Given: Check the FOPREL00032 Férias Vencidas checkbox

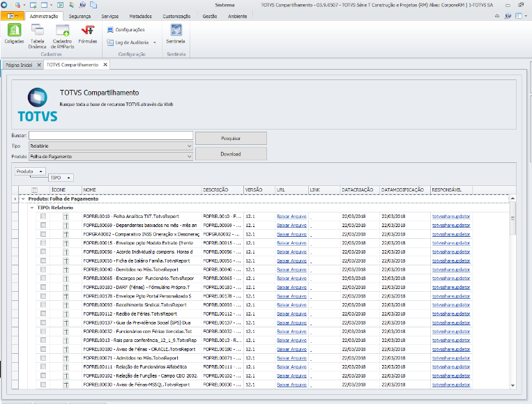Looking at the screenshot, I should click(x=43, y=331).
